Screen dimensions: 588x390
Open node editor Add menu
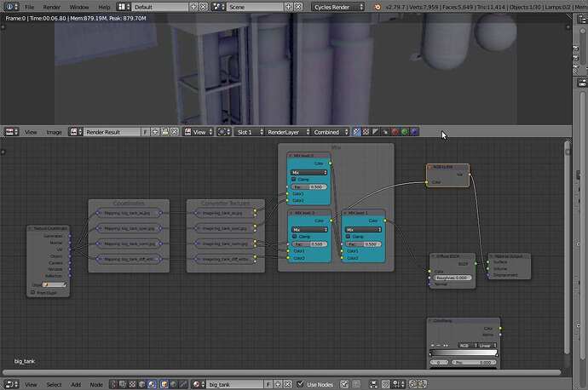pos(76,384)
